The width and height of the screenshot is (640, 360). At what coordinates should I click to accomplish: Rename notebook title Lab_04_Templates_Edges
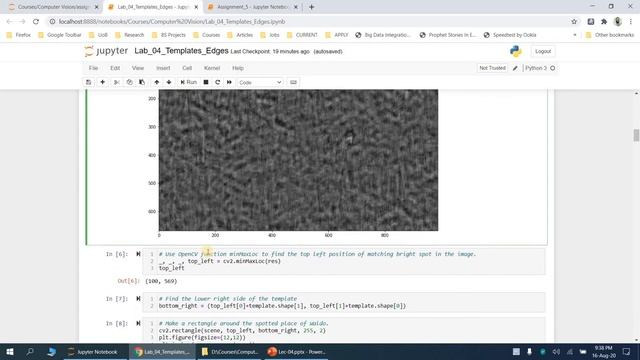[181, 51]
